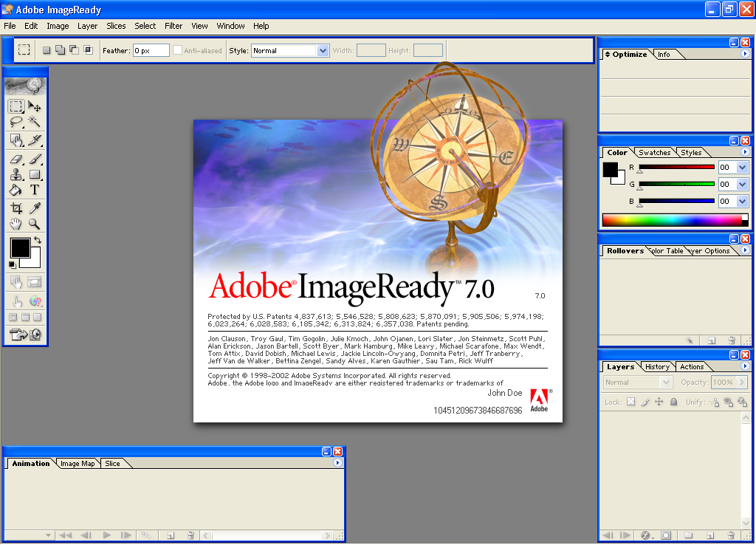Screen dimensions: 756x545
Task: Click the Layers panel scrollbar down arrow
Action: [746, 524]
